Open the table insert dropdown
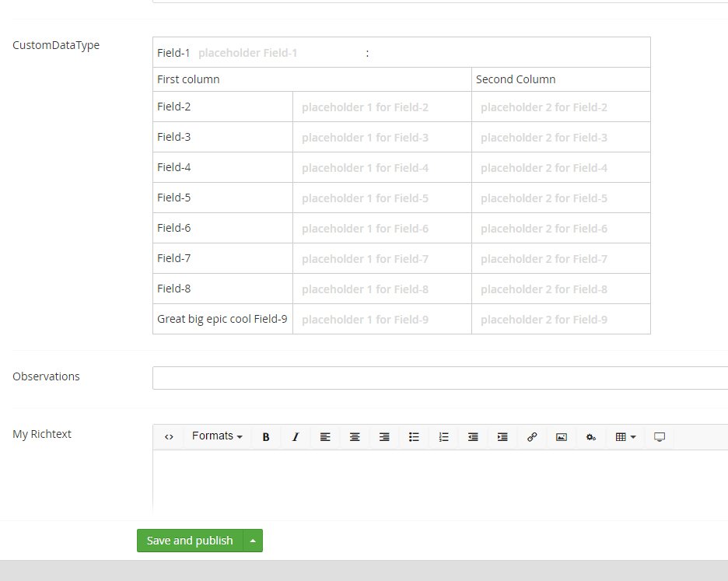This screenshot has height=581, width=728. click(x=625, y=437)
